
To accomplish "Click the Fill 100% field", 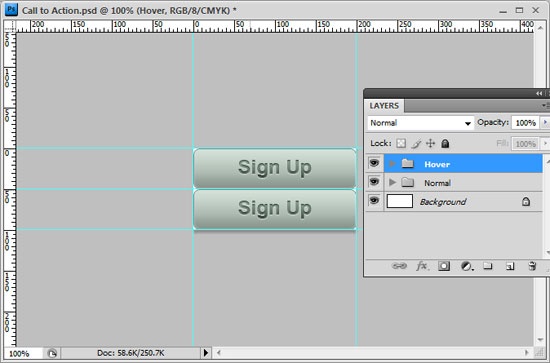I will click(x=525, y=144).
